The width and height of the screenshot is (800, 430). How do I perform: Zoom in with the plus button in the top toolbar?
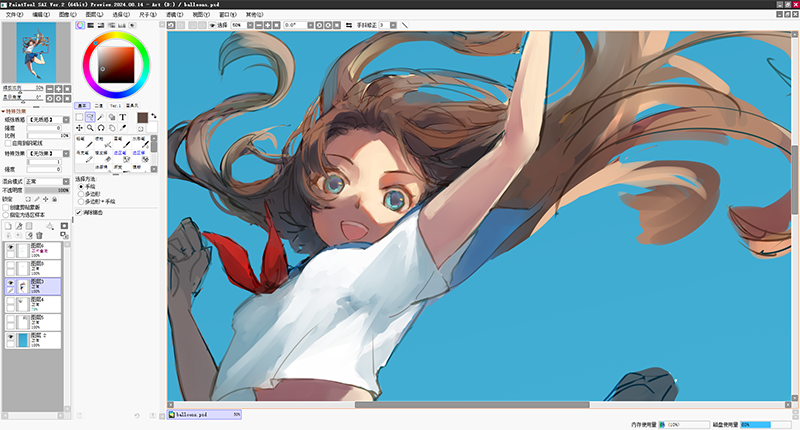pos(267,25)
